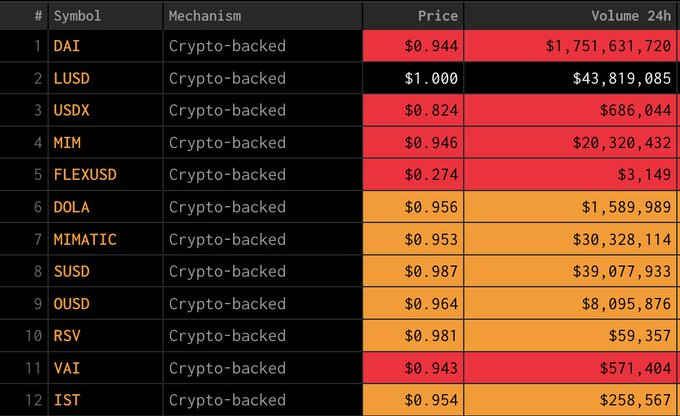680x416 pixels.
Task: Click the VAI symbol
Action: coord(67,368)
